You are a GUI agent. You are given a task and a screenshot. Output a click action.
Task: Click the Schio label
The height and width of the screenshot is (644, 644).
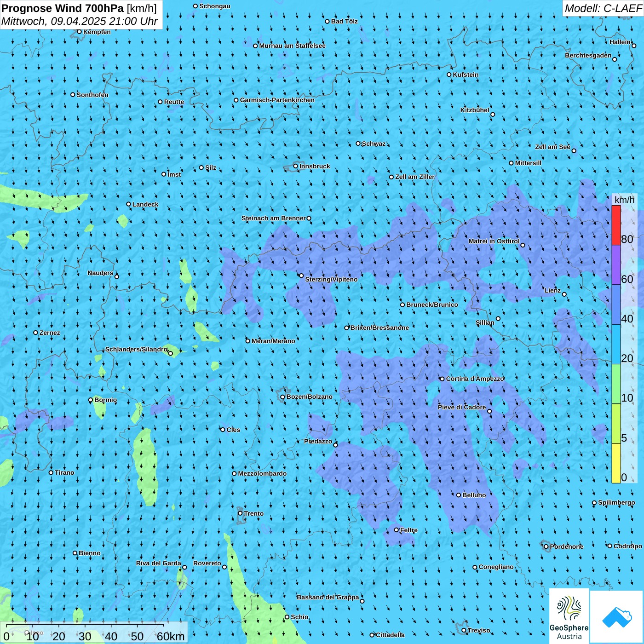[299, 617]
